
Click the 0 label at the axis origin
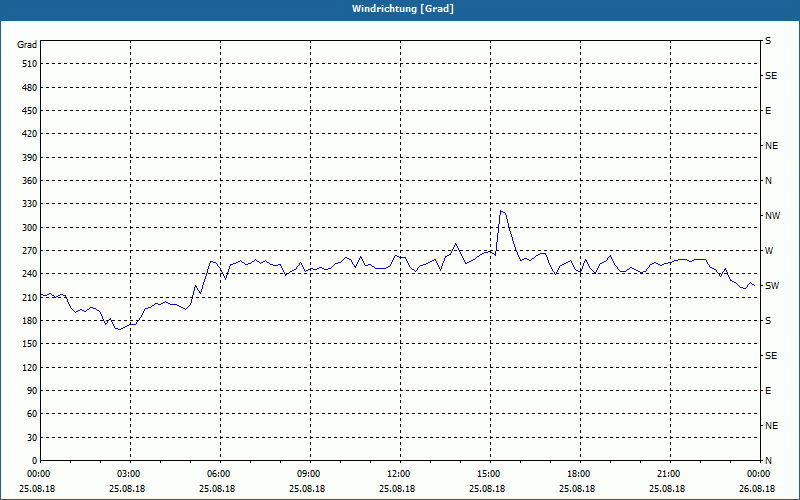34,461
